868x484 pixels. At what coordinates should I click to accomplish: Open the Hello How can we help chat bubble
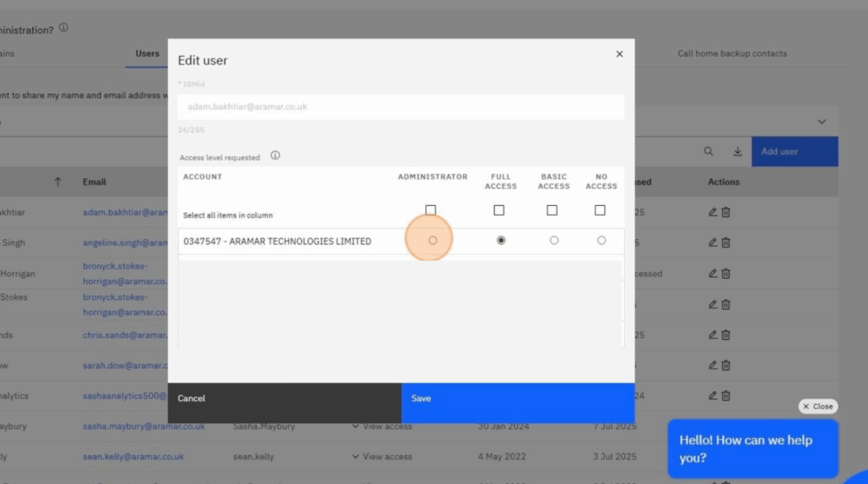(x=753, y=448)
